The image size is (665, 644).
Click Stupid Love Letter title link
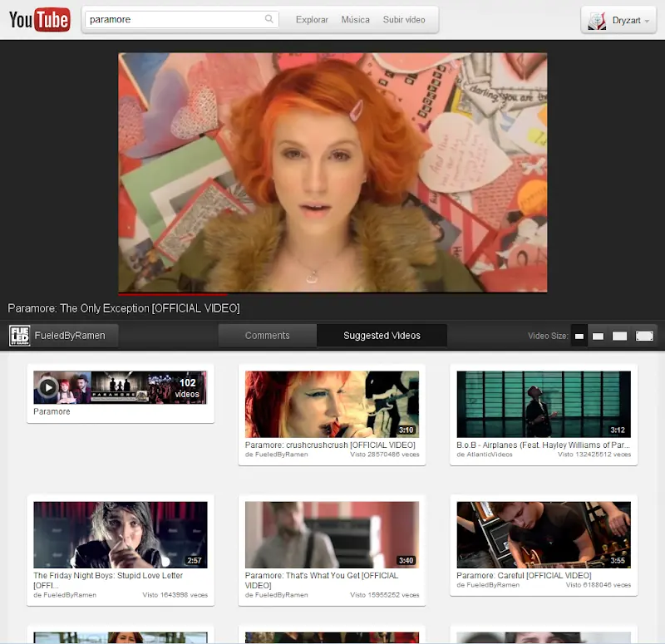pyautogui.click(x=108, y=580)
